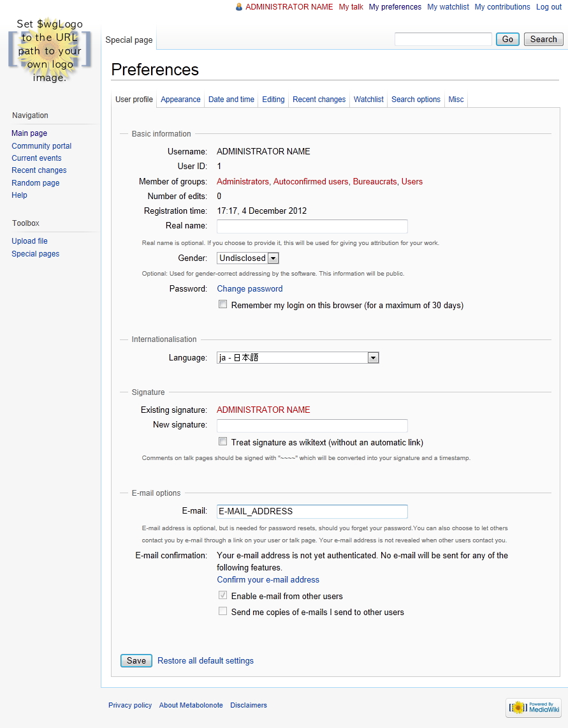The height and width of the screenshot is (728, 568).
Task: Check Send me copies of e-mails
Action: tap(222, 611)
